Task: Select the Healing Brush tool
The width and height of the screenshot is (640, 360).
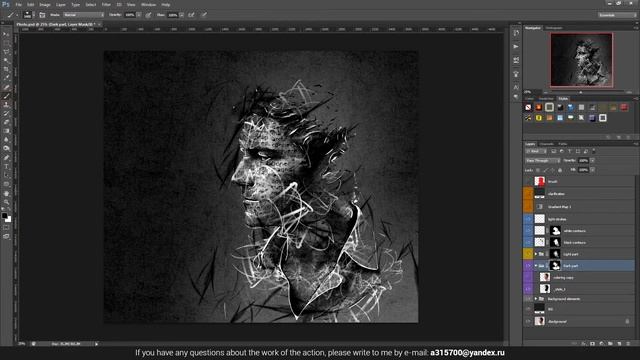Action: pyautogui.click(x=6, y=87)
